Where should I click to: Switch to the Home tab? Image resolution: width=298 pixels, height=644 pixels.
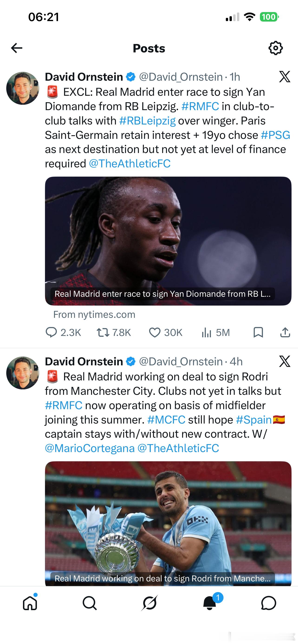tap(30, 603)
